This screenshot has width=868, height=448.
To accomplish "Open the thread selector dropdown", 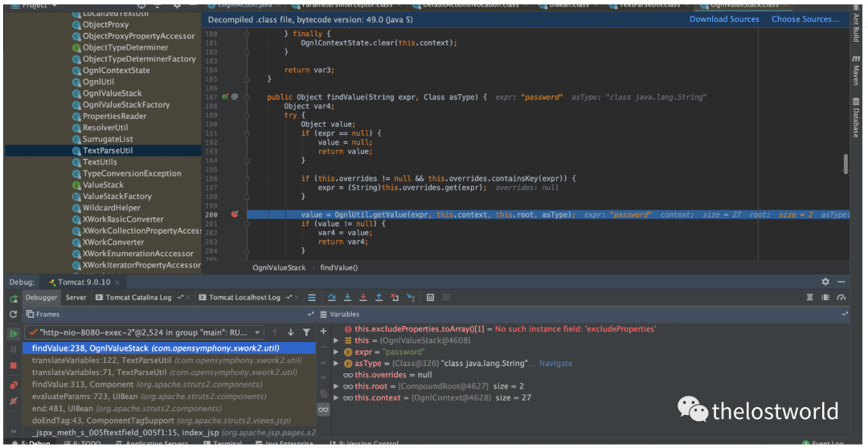I will click(x=257, y=332).
